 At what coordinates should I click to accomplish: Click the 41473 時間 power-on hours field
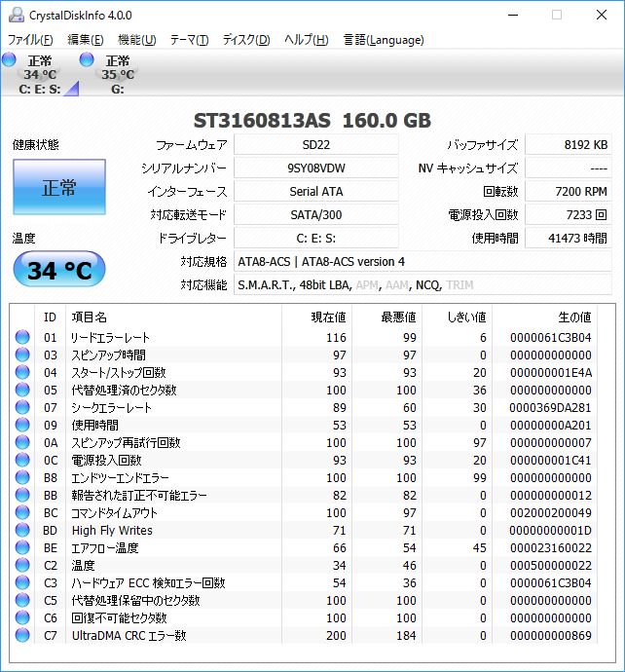click(568, 239)
